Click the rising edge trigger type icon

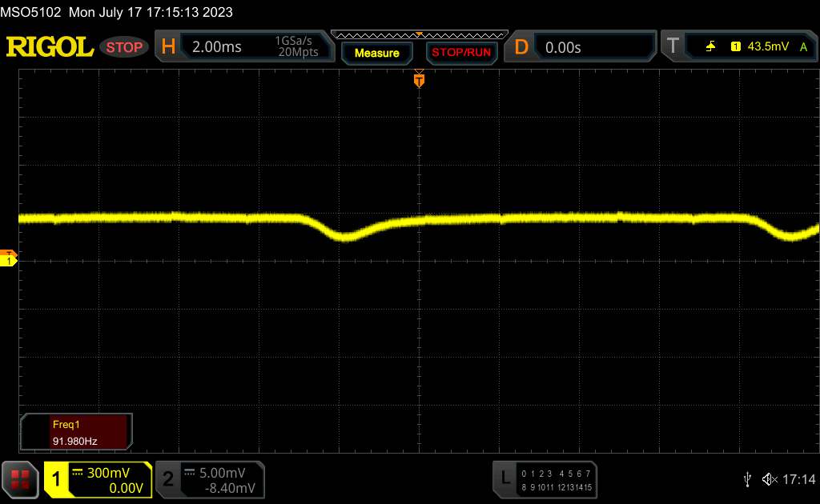click(x=711, y=47)
